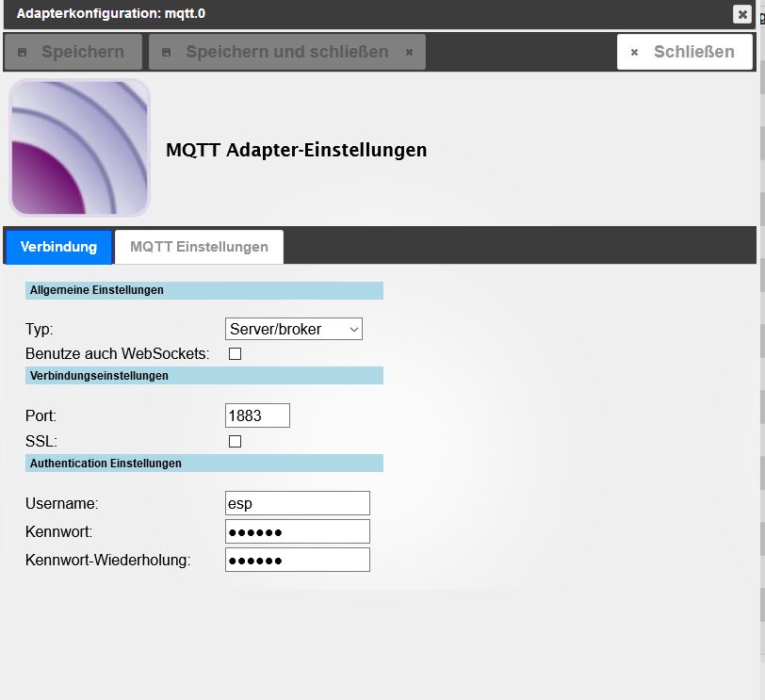Click the Kennwort password field
Image resolution: width=765 pixels, height=700 pixels.
pyautogui.click(x=298, y=531)
